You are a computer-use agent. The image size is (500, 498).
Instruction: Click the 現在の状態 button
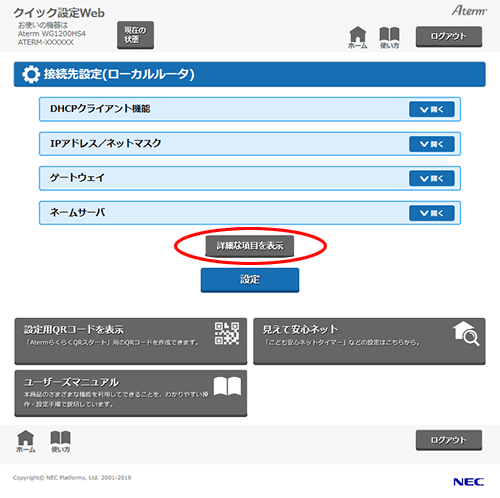135,35
